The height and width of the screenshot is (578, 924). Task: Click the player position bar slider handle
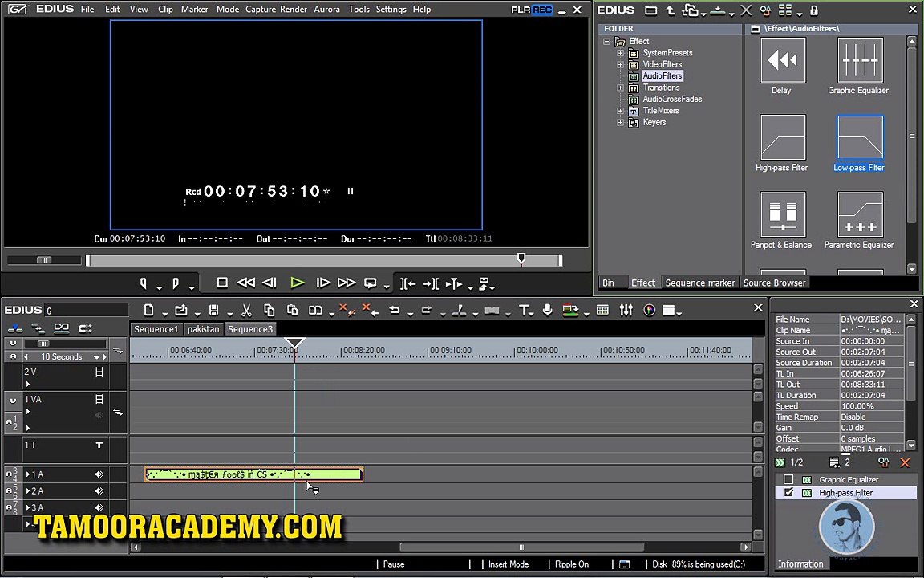521,258
